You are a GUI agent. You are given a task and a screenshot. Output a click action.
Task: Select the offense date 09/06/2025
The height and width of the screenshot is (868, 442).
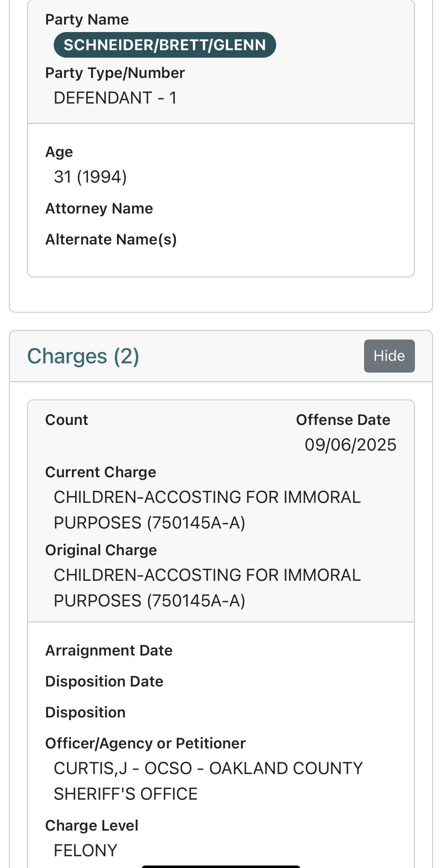click(x=351, y=445)
